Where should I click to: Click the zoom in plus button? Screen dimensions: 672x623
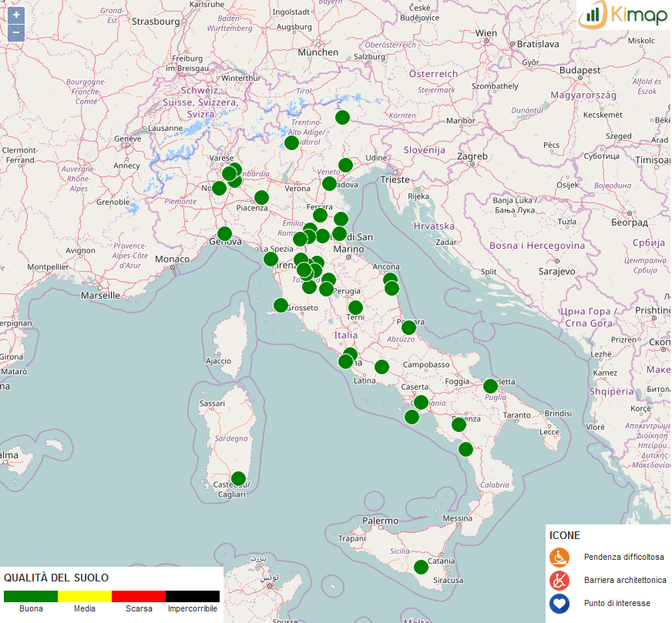pos(16,15)
